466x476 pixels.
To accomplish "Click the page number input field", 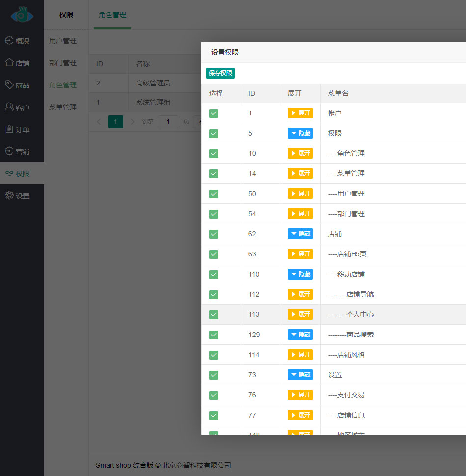I will (168, 122).
